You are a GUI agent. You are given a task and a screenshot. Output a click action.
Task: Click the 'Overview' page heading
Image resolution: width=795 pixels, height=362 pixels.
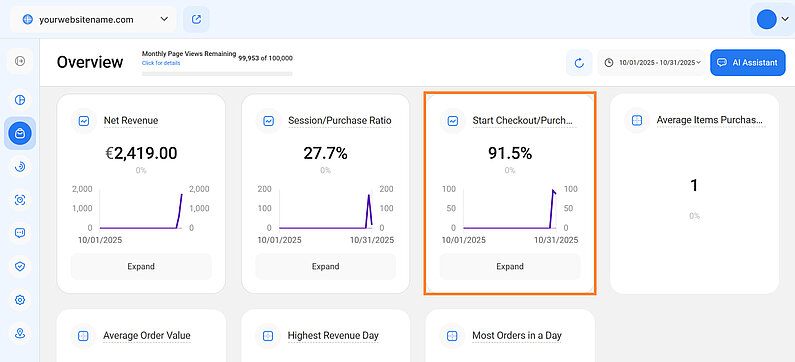coord(90,62)
